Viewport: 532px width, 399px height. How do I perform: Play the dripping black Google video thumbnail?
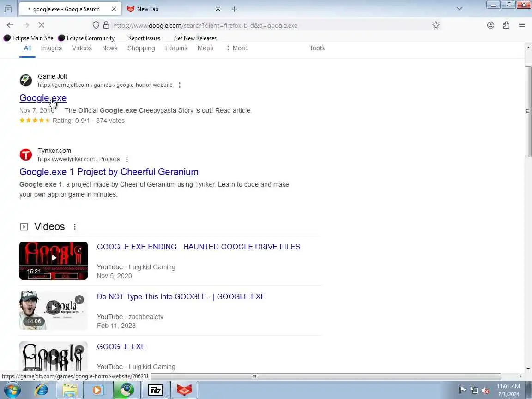(x=54, y=356)
